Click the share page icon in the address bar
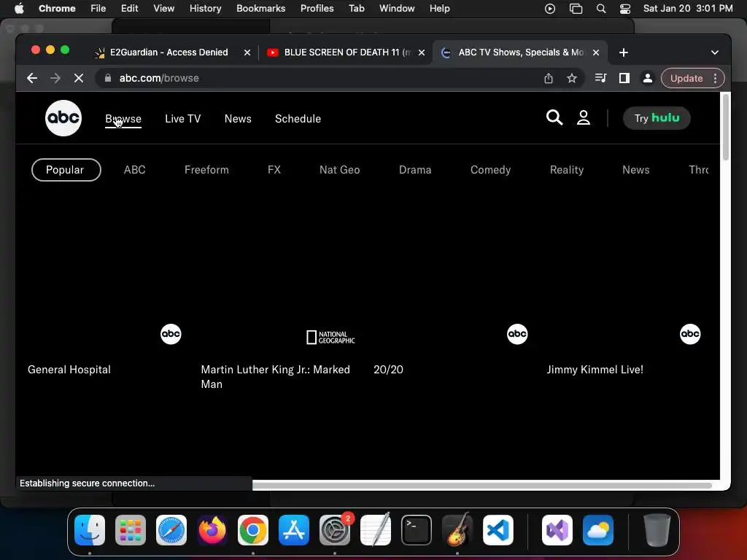 [549, 78]
